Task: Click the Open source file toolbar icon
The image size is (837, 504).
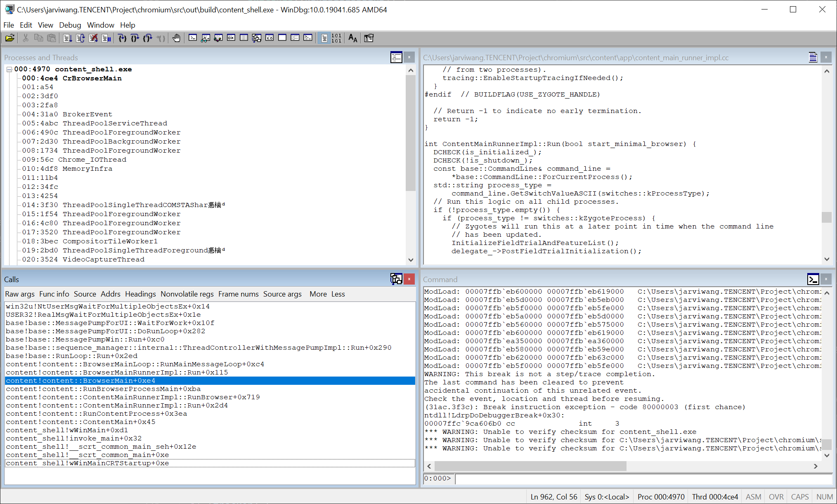Action: tap(9, 38)
